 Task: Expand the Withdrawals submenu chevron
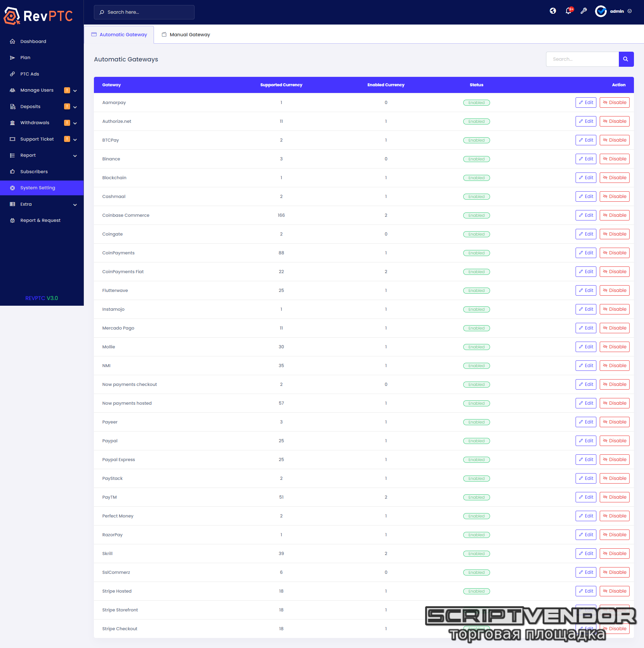[x=75, y=123]
